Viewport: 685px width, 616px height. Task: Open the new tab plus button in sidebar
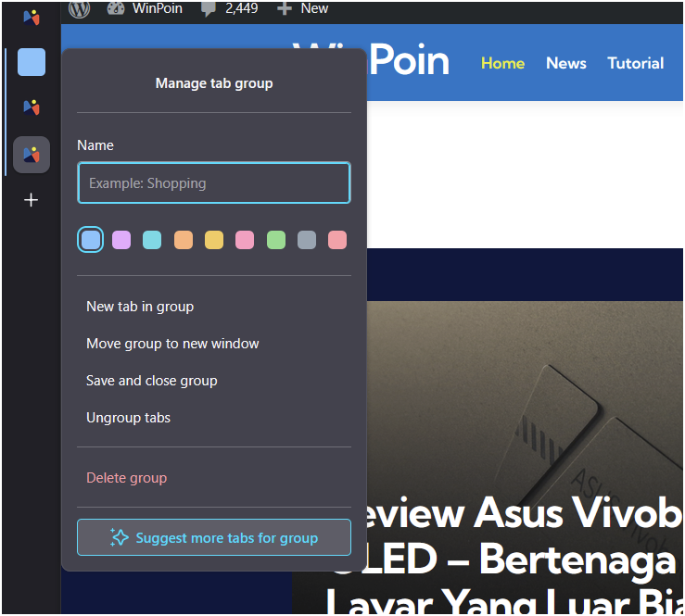tap(31, 200)
